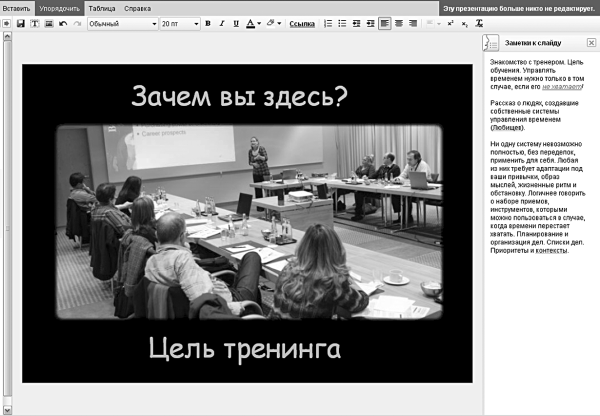The image size is (600, 416).
Task: Insert a bulleted list
Action: click(x=342, y=23)
